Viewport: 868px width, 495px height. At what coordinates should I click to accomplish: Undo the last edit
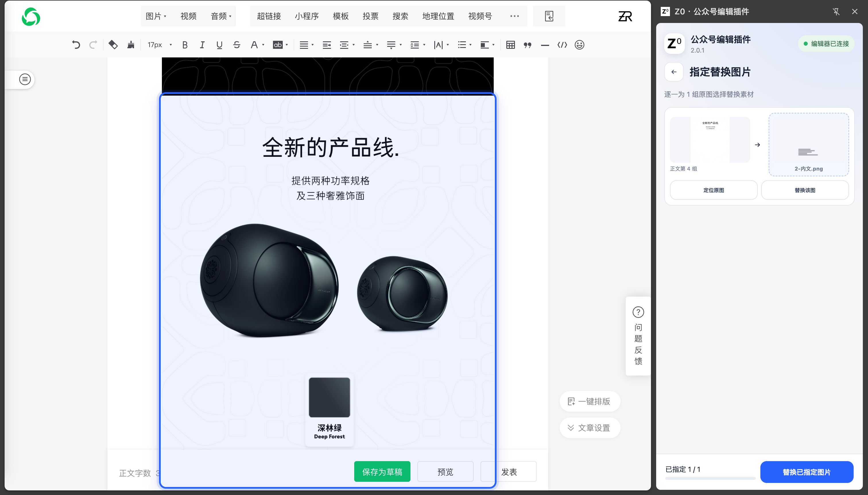coord(76,45)
